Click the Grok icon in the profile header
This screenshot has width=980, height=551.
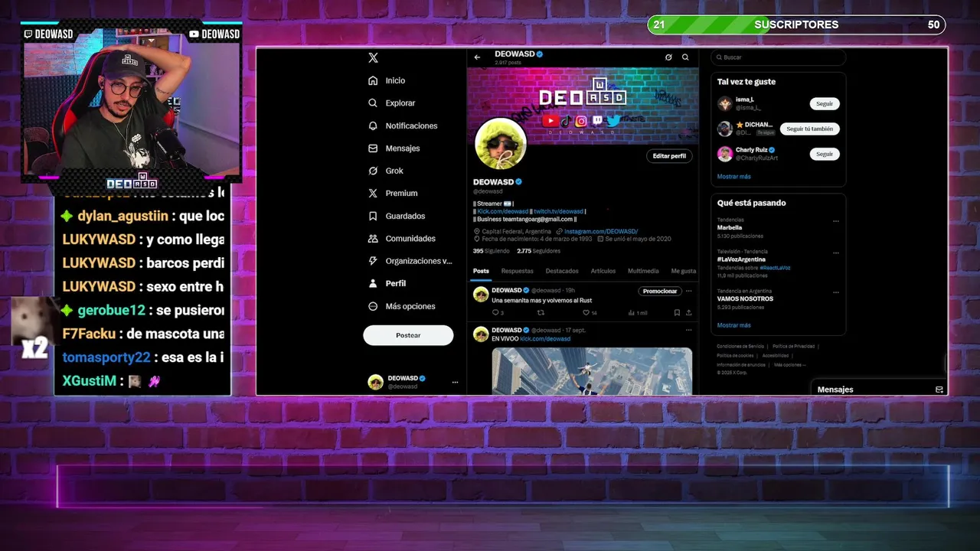point(668,57)
